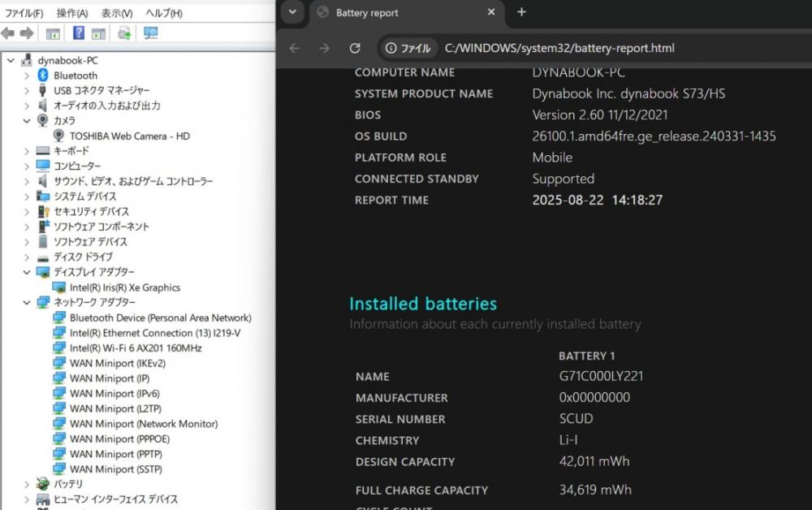Screen dimensions: 812x510
Task: Click the keyboard category icon
Action: (43, 151)
